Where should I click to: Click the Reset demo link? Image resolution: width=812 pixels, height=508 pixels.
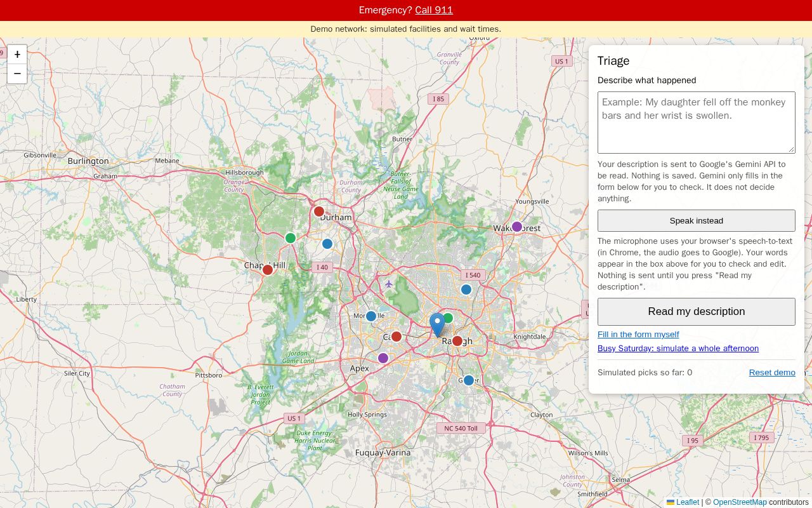(772, 373)
